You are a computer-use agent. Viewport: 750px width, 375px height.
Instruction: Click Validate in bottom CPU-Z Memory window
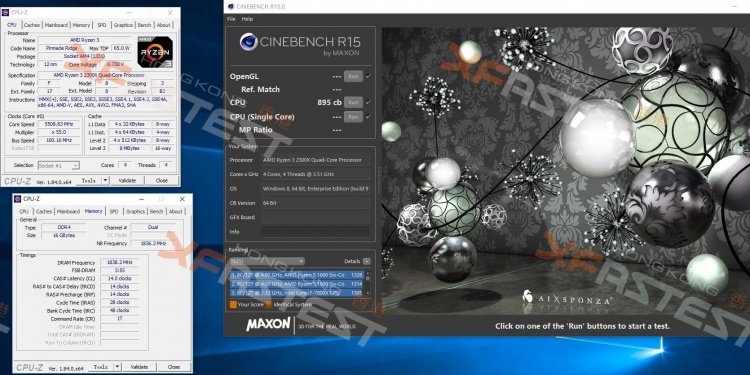pos(139,367)
